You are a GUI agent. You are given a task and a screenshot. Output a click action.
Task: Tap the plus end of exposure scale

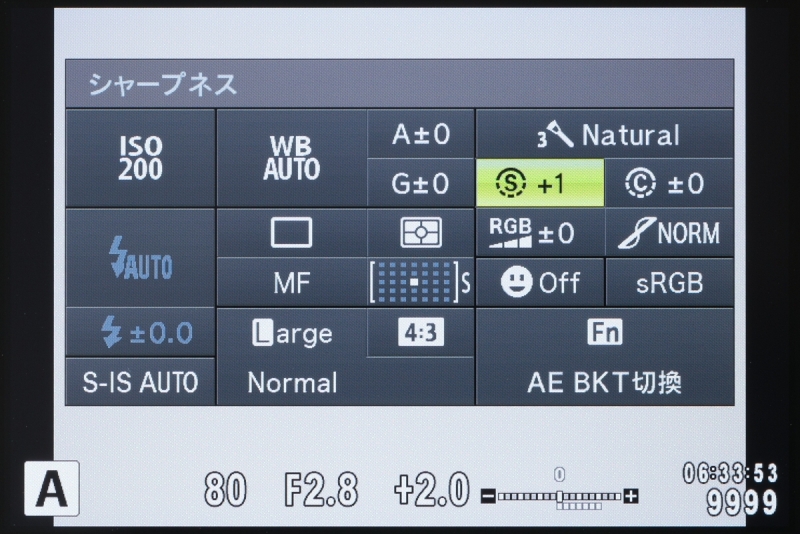[x=631, y=496]
